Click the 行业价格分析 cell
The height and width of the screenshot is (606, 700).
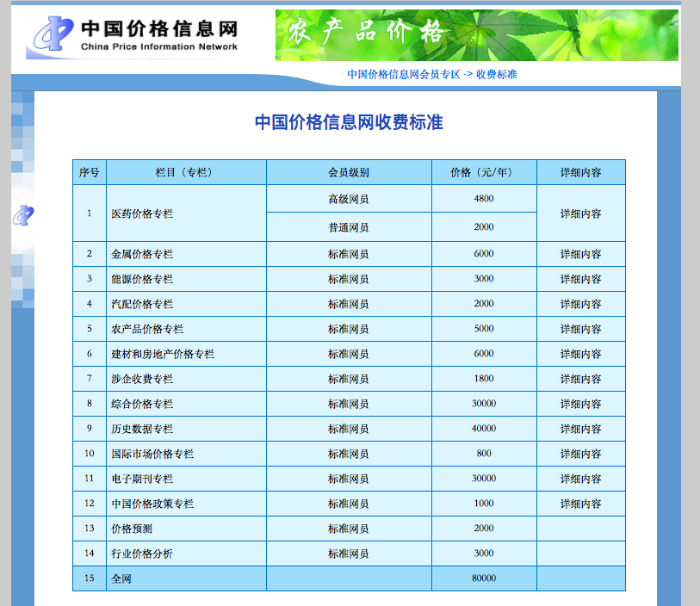coord(186,554)
